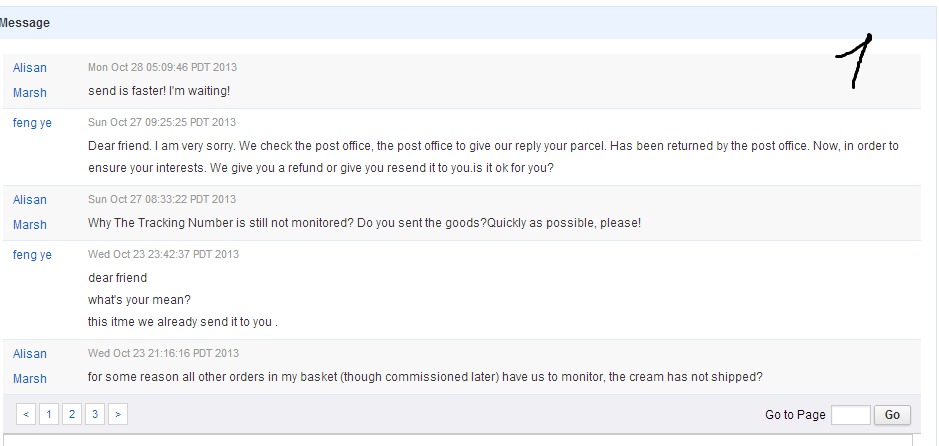Select the Sun Oct 27 09:25:25 timestamp
This screenshot has width=939, height=446.
coord(162,123)
